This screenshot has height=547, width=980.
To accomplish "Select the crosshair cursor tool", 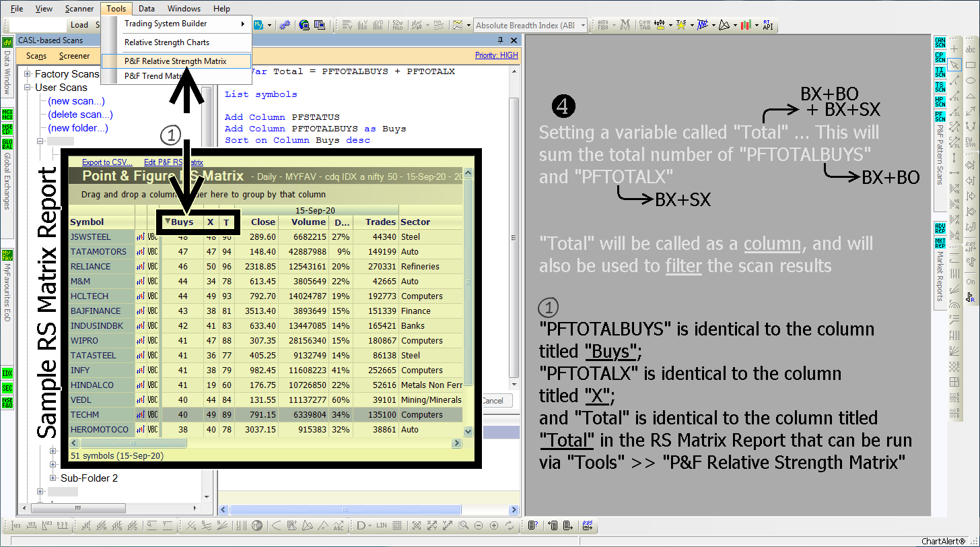I will point(954,49).
